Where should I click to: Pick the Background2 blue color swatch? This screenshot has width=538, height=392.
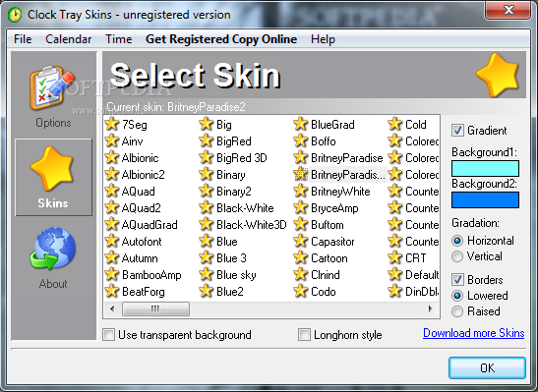[485, 199]
